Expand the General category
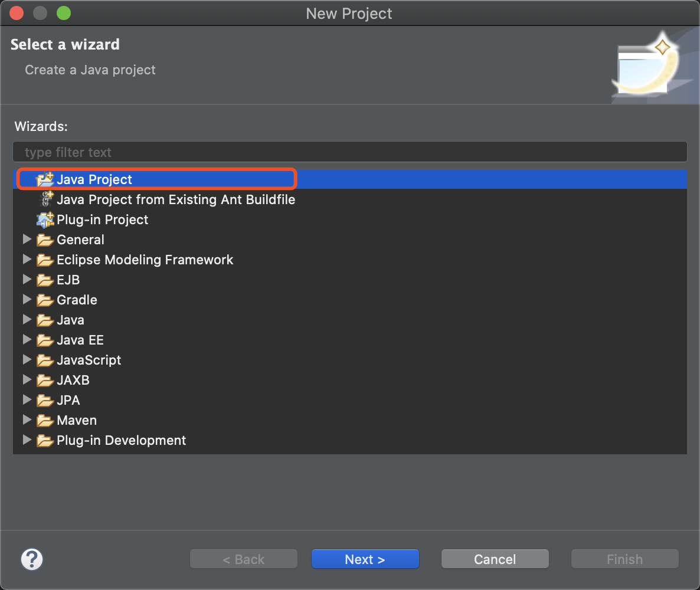Screen dimensions: 700x590 coord(27,239)
